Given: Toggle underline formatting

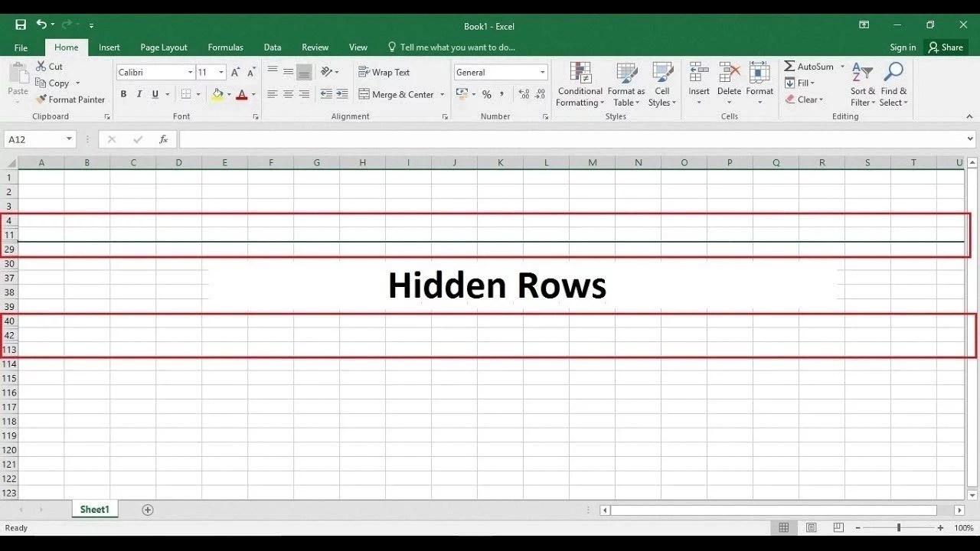Looking at the screenshot, I should [x=154, y=93].
